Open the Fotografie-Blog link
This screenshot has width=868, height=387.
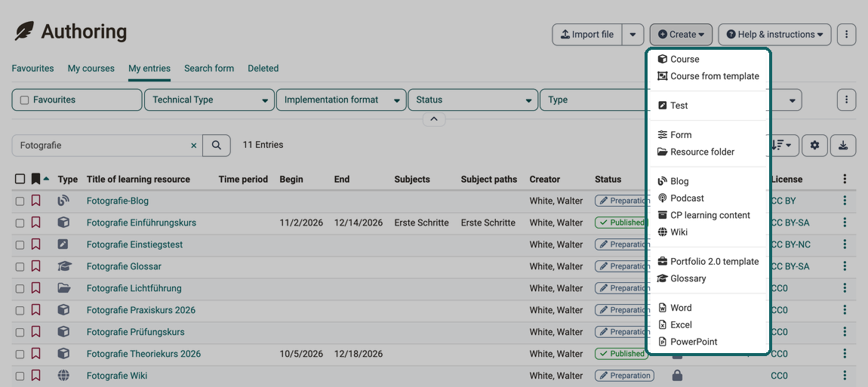pos(117,201)
